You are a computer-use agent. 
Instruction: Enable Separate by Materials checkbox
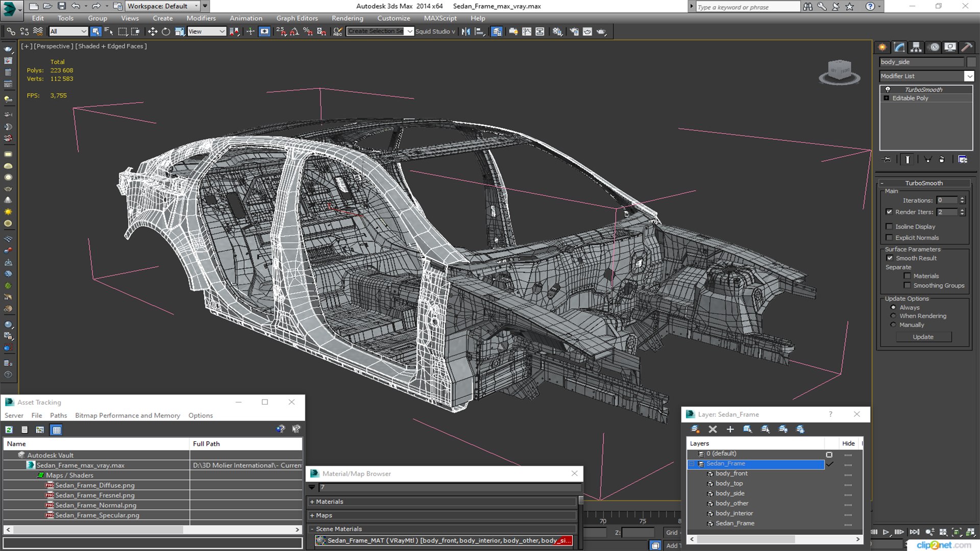click(x=907, y=276)
